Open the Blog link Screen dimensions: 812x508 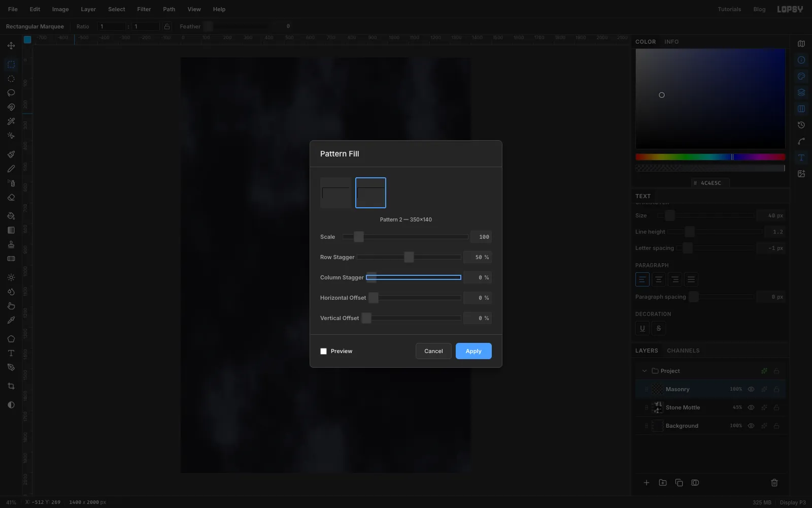(x=759, y=9)
